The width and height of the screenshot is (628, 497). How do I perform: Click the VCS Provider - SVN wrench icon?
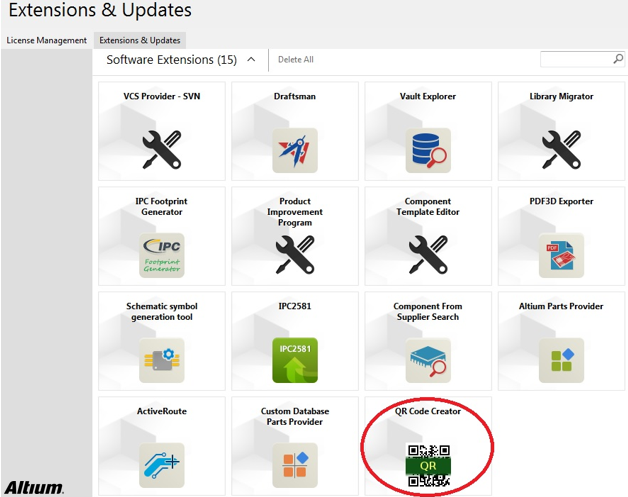(162, 150)
